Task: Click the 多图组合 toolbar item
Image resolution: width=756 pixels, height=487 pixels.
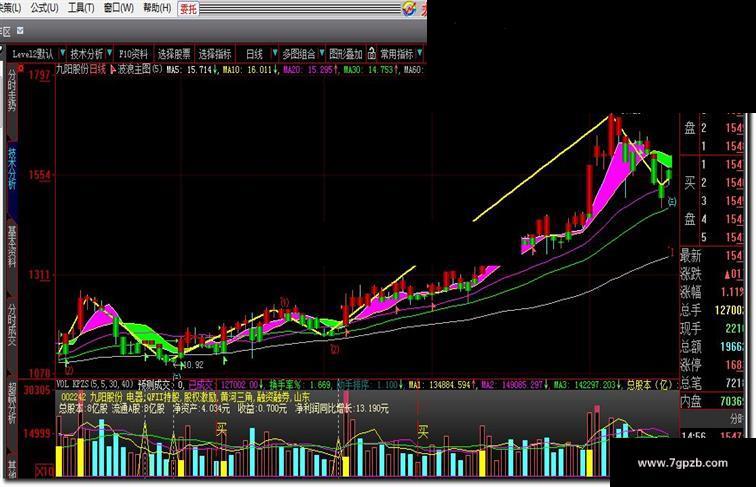Action: pos(299,54)
